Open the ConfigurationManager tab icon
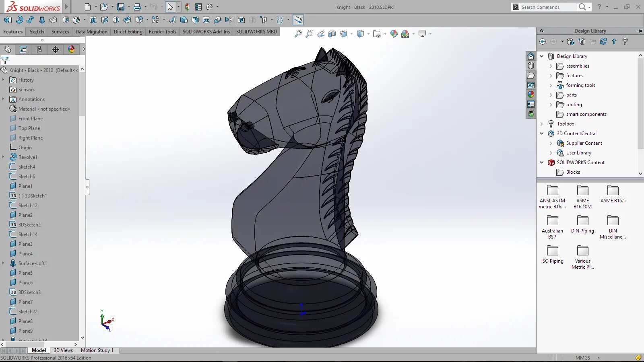 39,49
